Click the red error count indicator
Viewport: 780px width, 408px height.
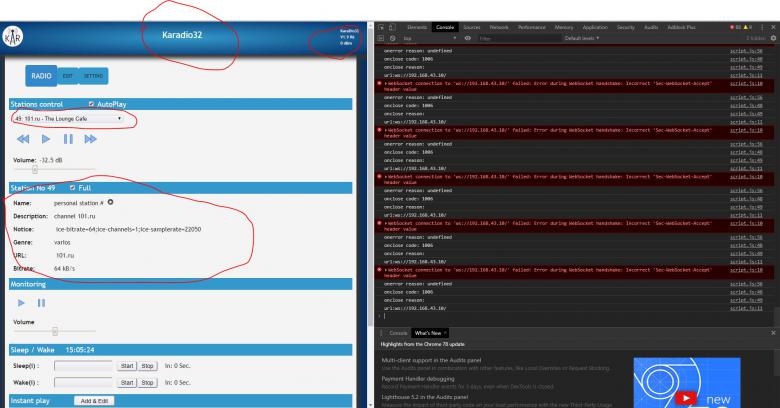click(736, 27)
